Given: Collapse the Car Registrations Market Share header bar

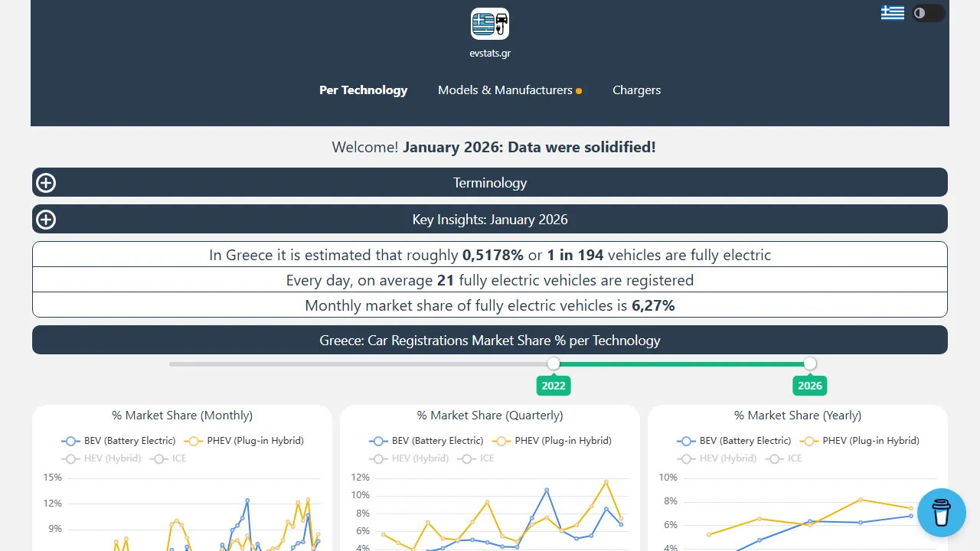Looking at the screenshot, I should point(490,340).
